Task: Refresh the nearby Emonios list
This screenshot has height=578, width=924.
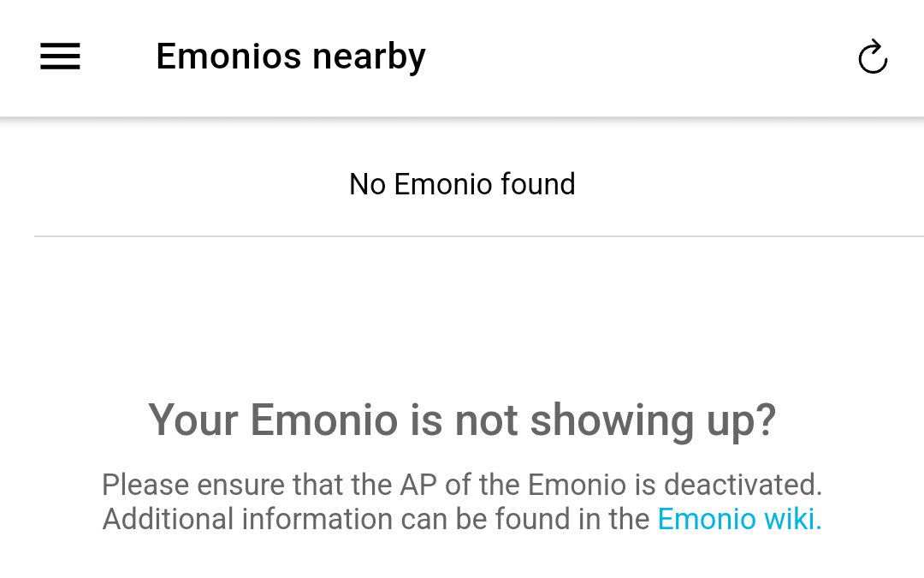Action: coord(872,57)
